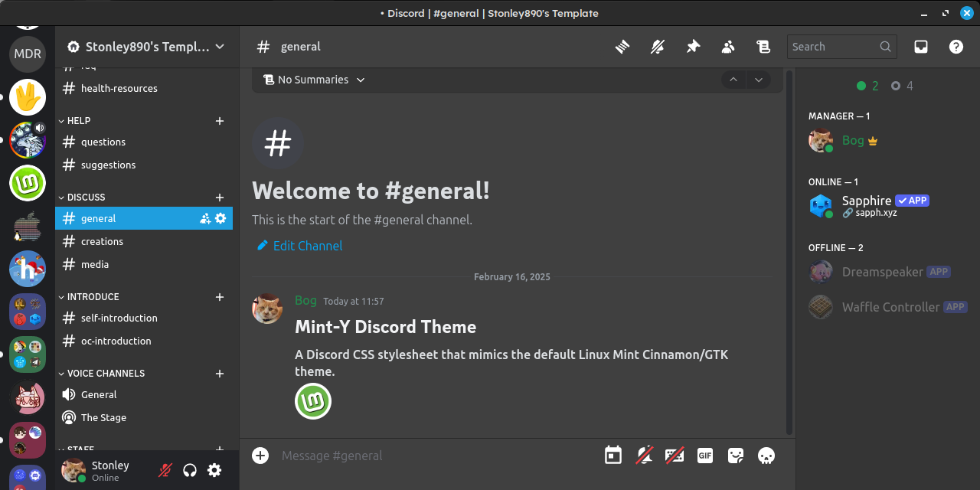The height and width of the screenshot is (490, 980).
Task: Unmute the microphone in the user panel
Action: (x=165, y=470)
